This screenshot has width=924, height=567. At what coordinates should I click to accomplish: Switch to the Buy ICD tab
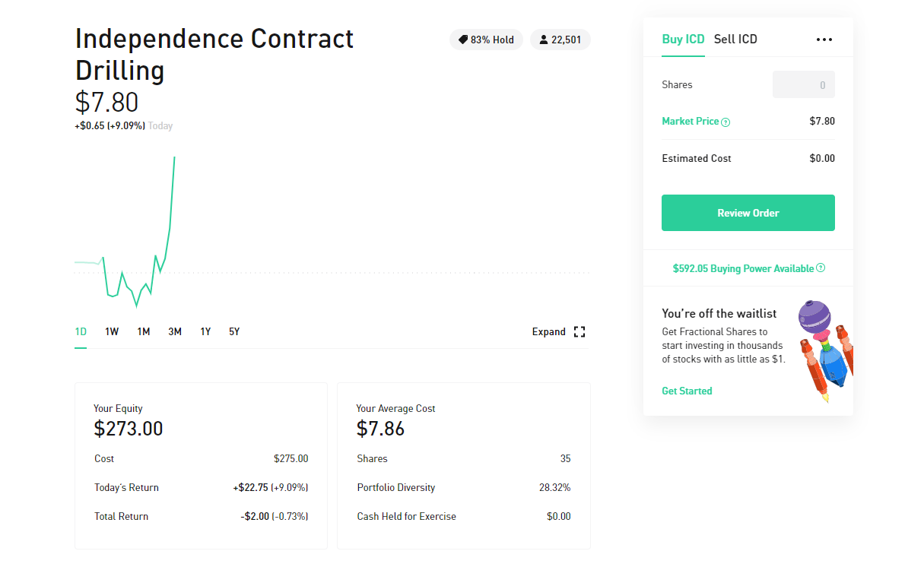(x=683, y=39)
